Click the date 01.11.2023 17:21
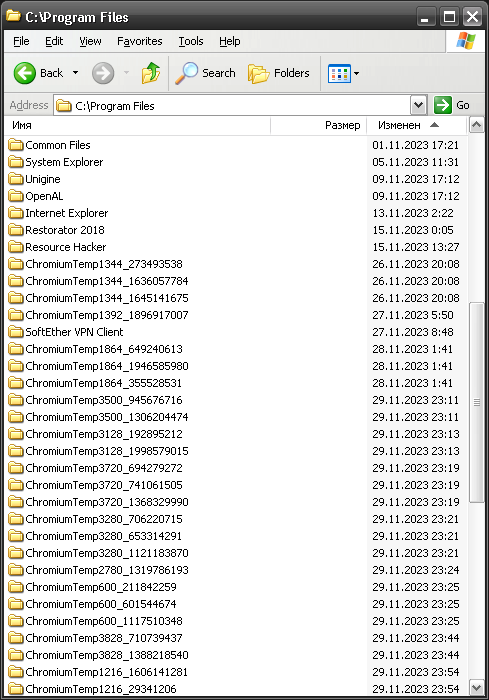Viewport: 489px width, 700px height. click(416, 145)
